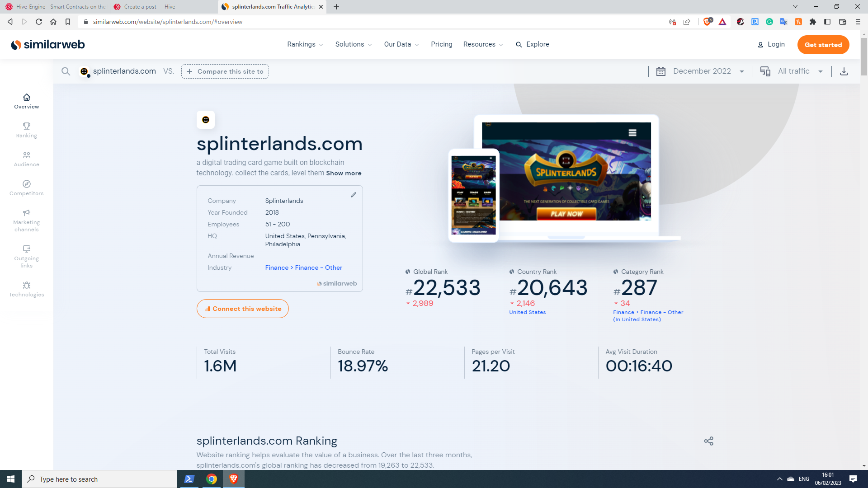The height and width of the screenshot is (488, 868).
Task: Click the browser address bar URL
Action: (x=168, y=22)
